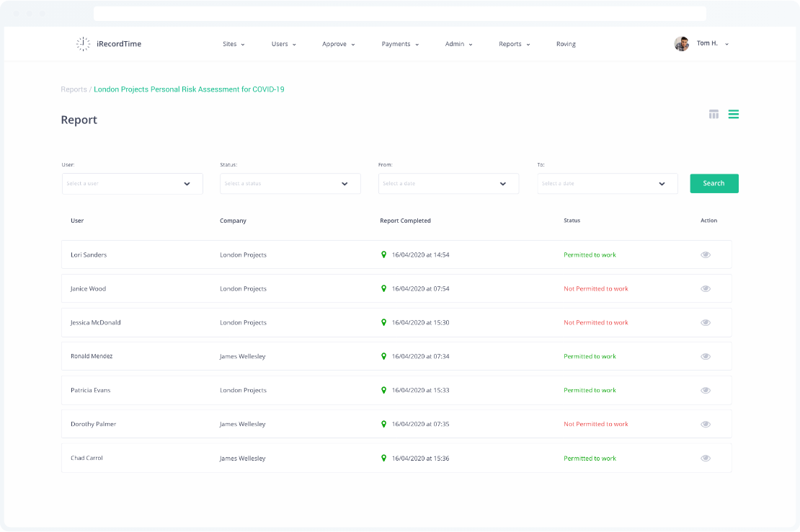The image size is (800, 532).
Task: Switch to the table grid view icon
Action: (x=714, y=114)
